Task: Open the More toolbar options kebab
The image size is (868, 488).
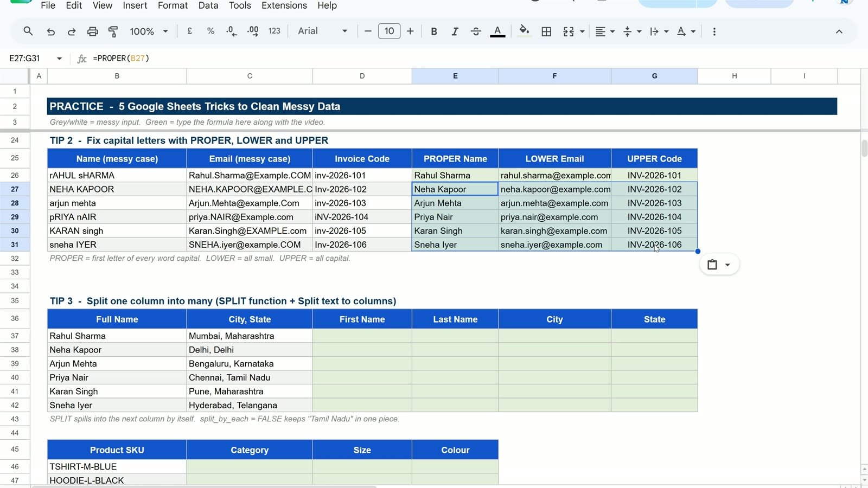Action: coord(714,31)
